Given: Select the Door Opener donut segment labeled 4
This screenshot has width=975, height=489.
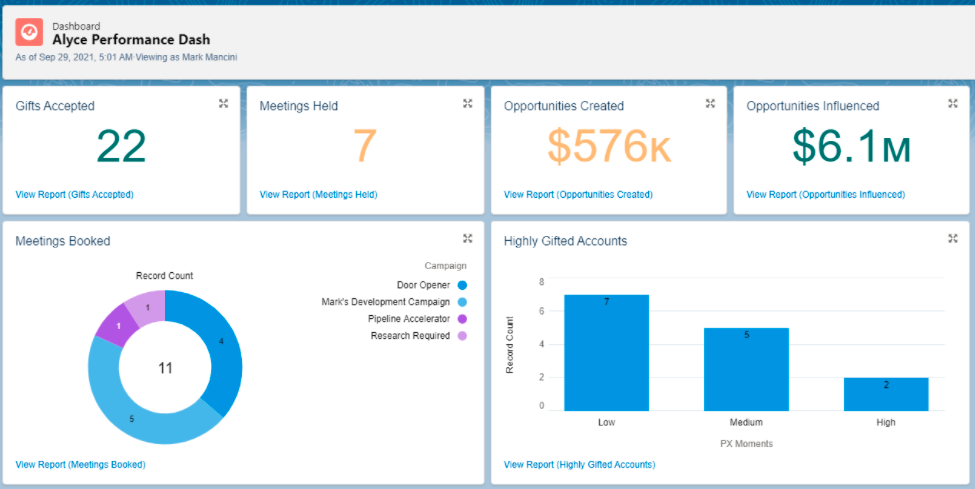Looking at the screenshot, I should pyautogui.click(x=222, y=341).
